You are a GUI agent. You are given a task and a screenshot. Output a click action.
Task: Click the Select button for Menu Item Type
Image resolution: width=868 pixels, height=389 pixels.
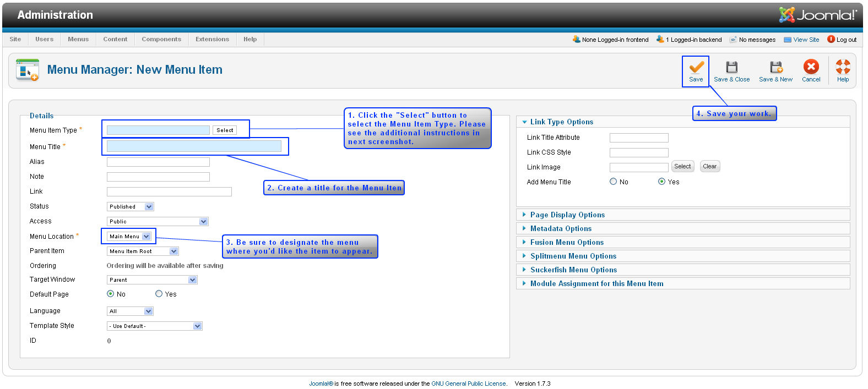click(225, 130)
